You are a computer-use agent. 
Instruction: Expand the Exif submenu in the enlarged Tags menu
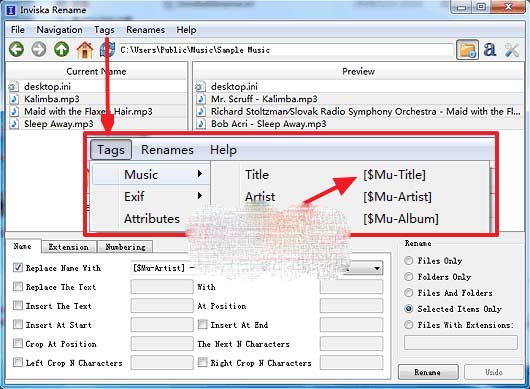pos(151,196)
